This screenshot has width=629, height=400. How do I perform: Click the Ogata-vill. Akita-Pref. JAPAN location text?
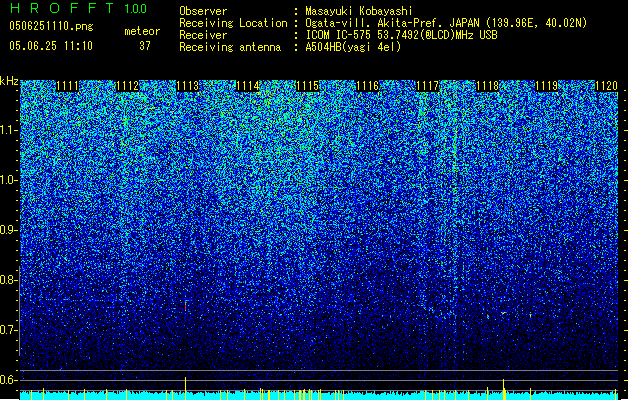coord(446,23)
